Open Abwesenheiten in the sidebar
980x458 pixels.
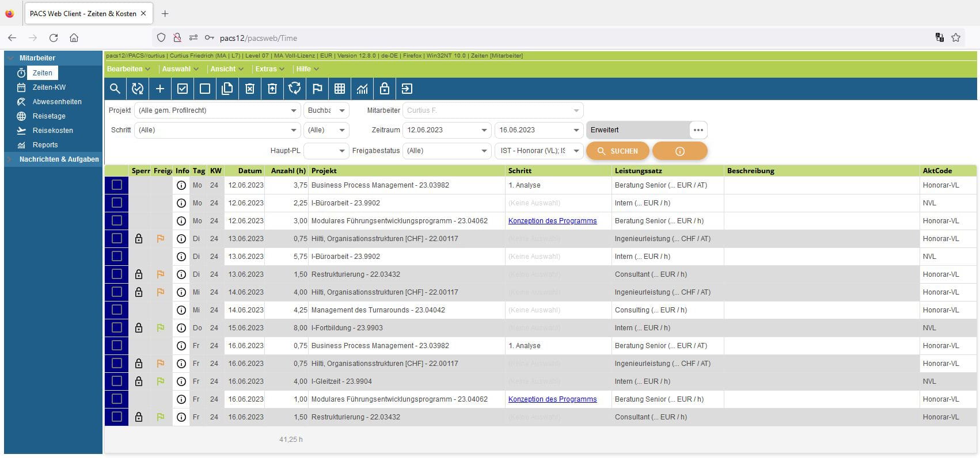[57, 102]
